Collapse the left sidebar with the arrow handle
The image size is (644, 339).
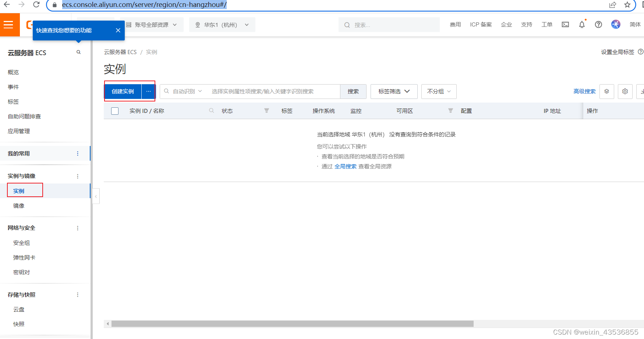tap(96, 196)
